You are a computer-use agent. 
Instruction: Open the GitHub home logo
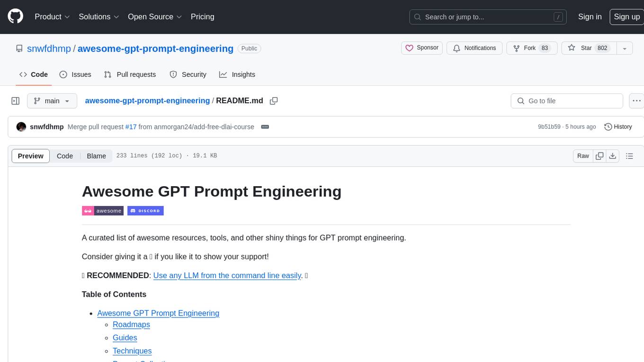pos(15,17)
